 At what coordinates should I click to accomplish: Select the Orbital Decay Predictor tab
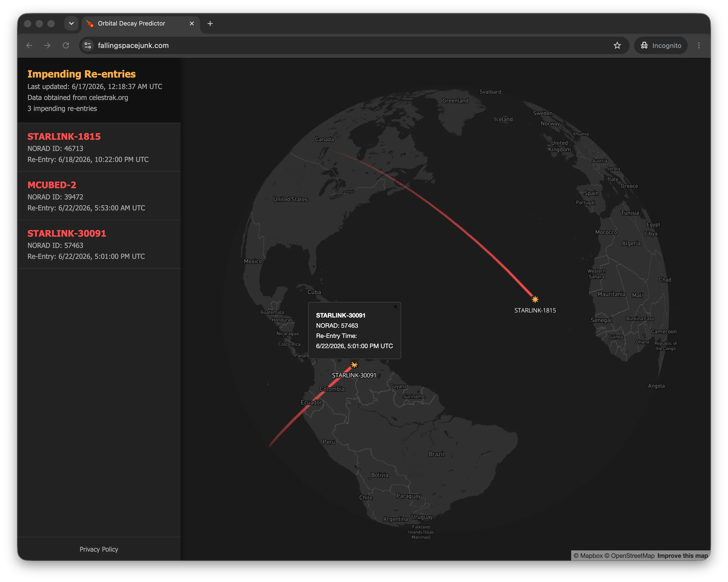pos(141,24)
